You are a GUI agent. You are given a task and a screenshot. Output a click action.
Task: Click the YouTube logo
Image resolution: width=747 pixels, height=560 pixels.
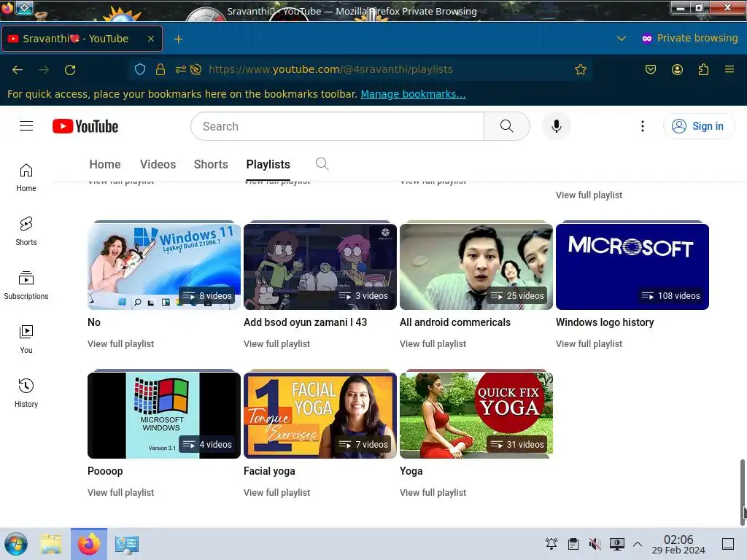85,126
